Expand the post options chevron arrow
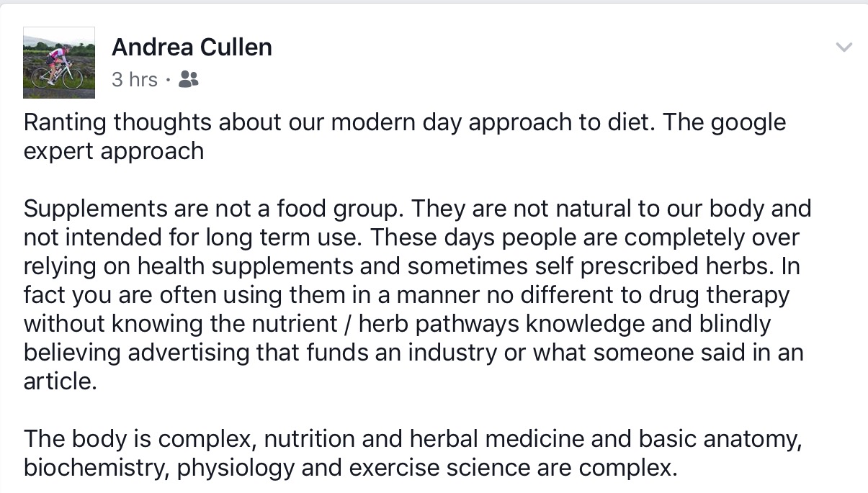 843,48
